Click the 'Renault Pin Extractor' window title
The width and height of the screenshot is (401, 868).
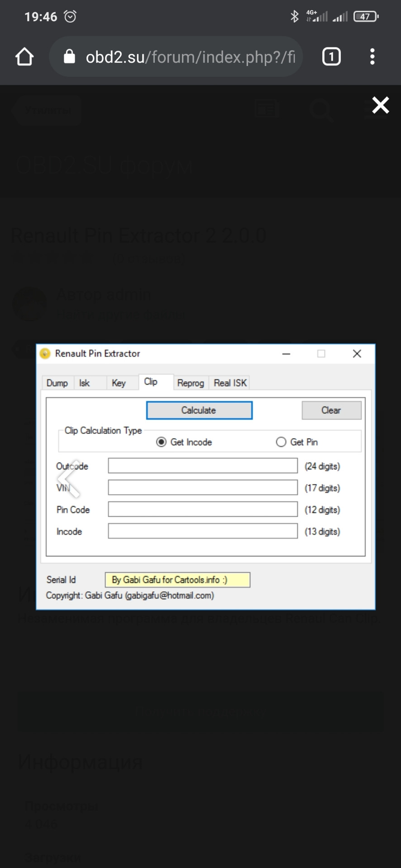point(98,354)
